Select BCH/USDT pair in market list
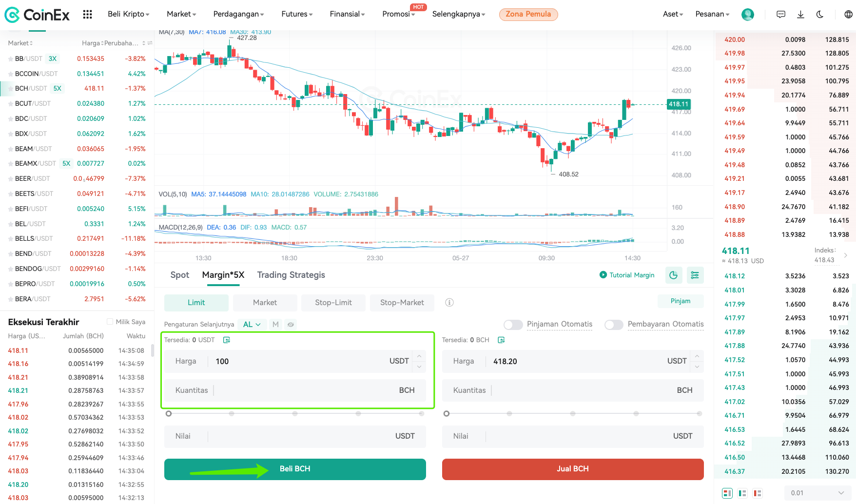856x504 pixels. [77, 89]
